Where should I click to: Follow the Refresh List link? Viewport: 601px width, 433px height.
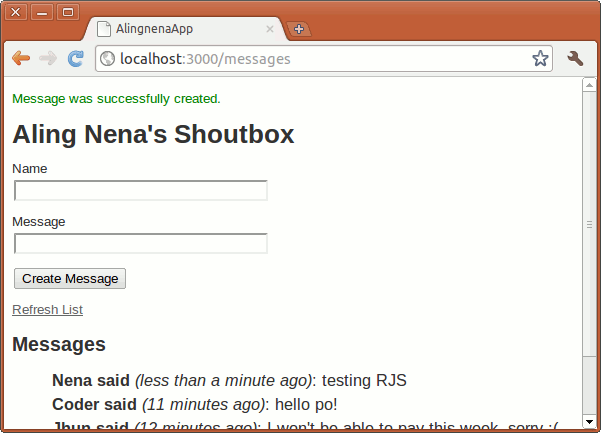47,310
